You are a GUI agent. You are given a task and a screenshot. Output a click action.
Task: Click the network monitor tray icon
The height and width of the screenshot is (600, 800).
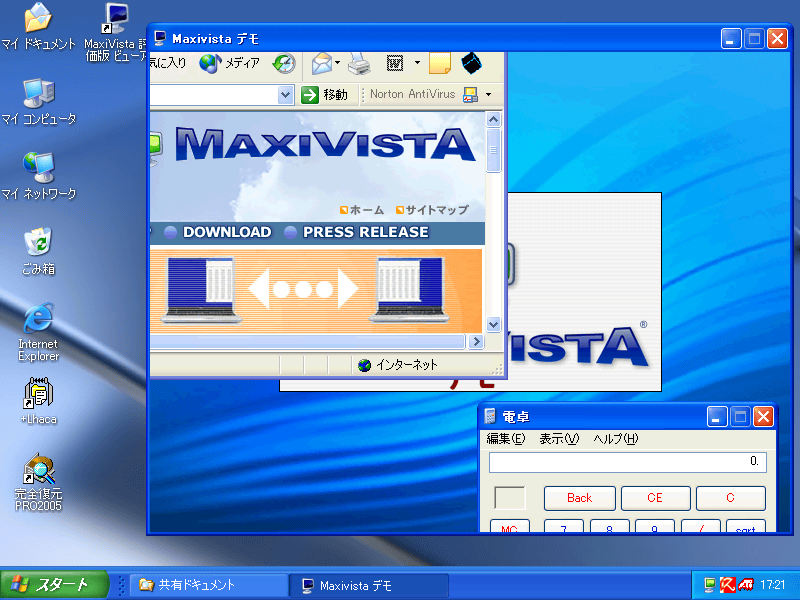click(710, 585)
